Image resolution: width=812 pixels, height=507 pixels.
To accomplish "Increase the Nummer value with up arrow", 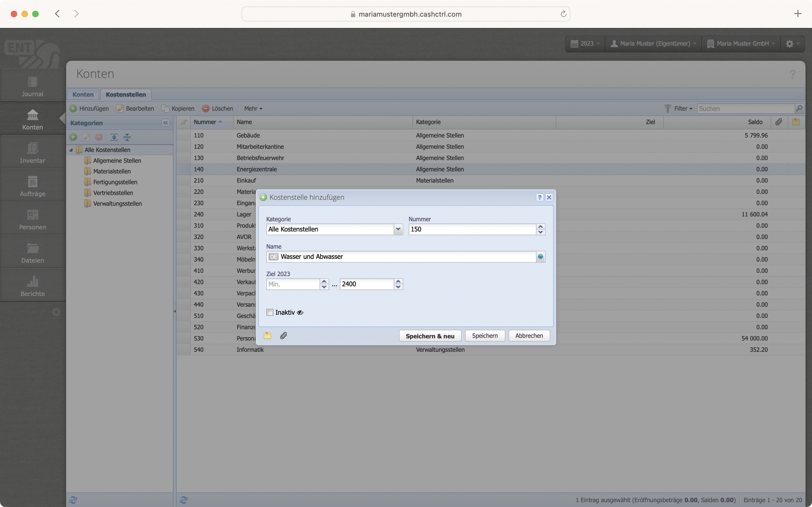I will click(540, 227).
